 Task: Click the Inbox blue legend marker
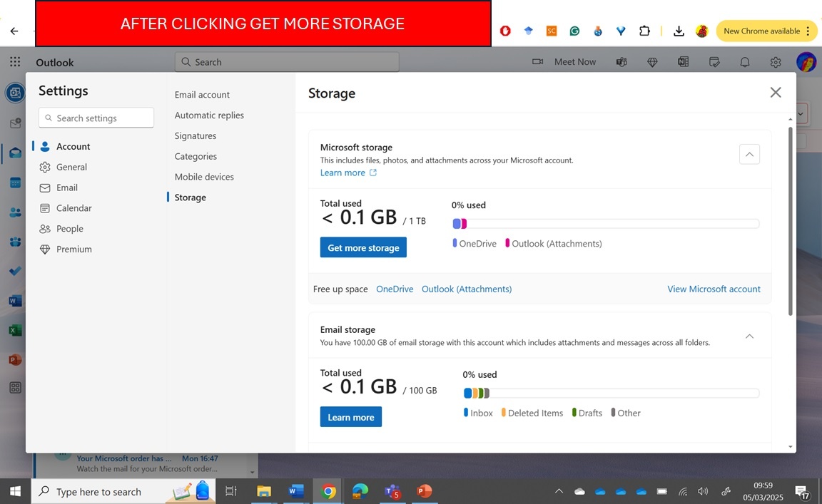[x=466, y=412]
